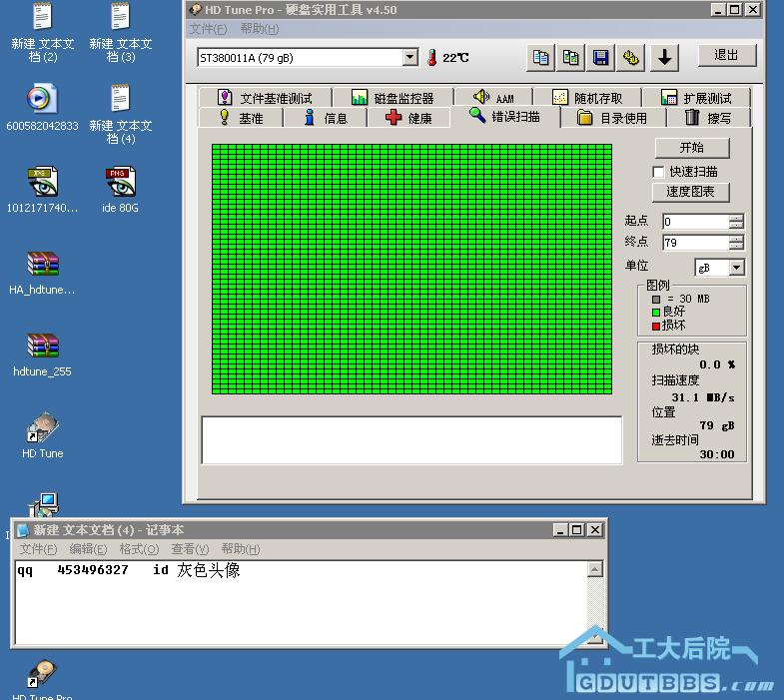
Task: Open the options gear toolbar icon
Action: point(630,58)
